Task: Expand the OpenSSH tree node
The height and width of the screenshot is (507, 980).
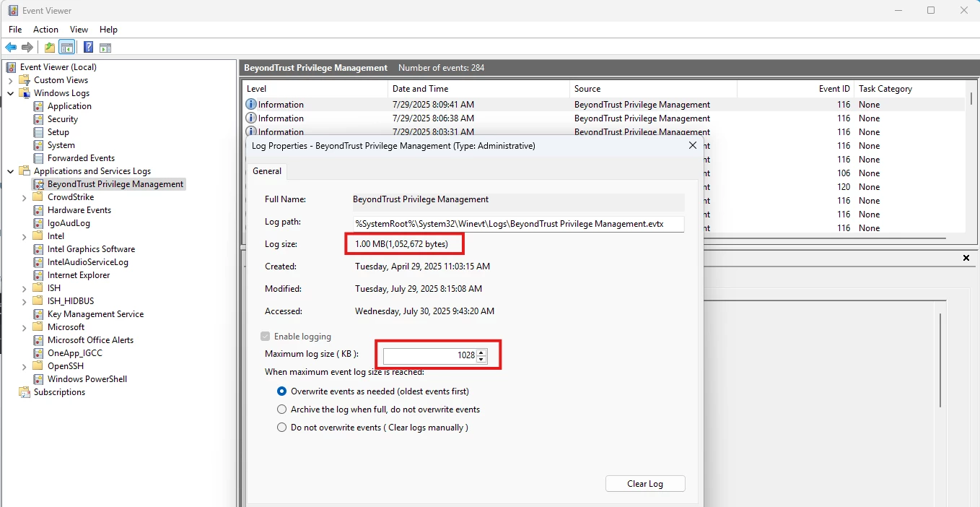Action: tap(25, 366)
